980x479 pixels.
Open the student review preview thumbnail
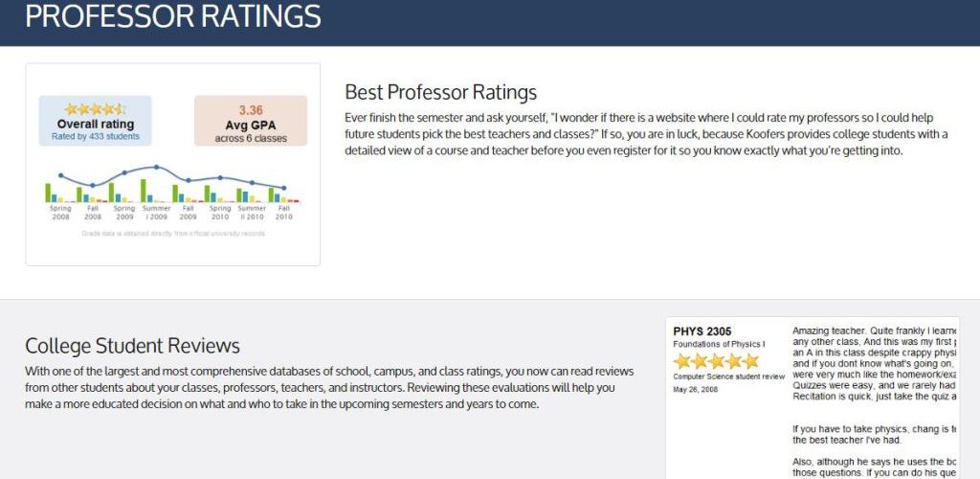(x=812, y=398)
